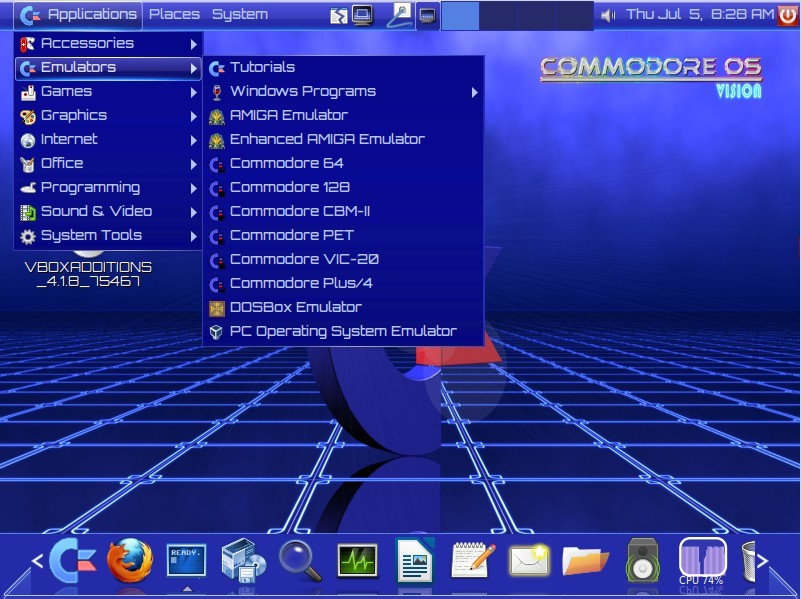Screen dimensions: 801x599
Task: Start the Commodore CBM-II emulator
Action: [x=343, y=211]
